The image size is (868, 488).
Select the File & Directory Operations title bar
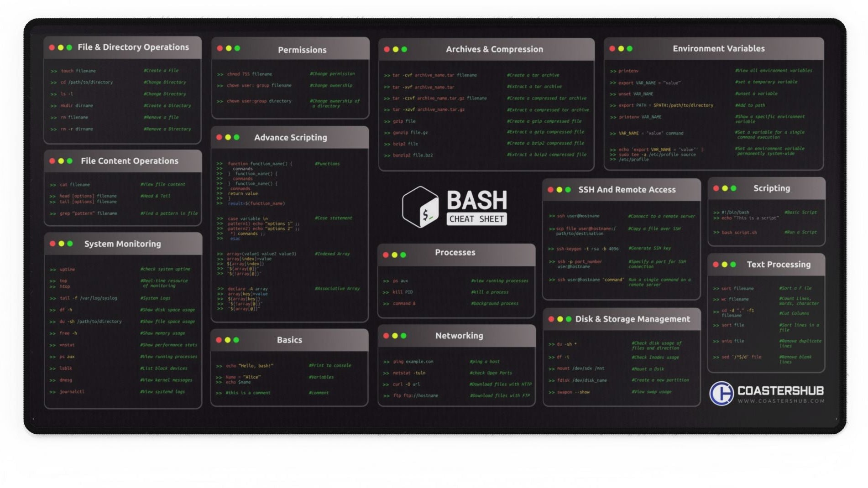tap(133, 47)
